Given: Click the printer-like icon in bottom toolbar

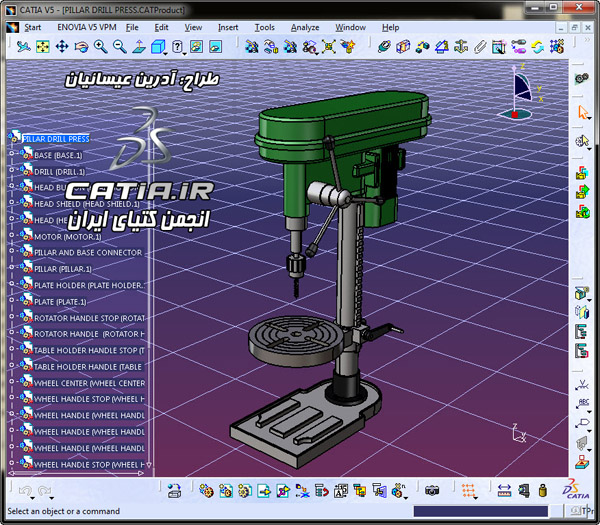Looking at the screenshot, I should 174,491.
